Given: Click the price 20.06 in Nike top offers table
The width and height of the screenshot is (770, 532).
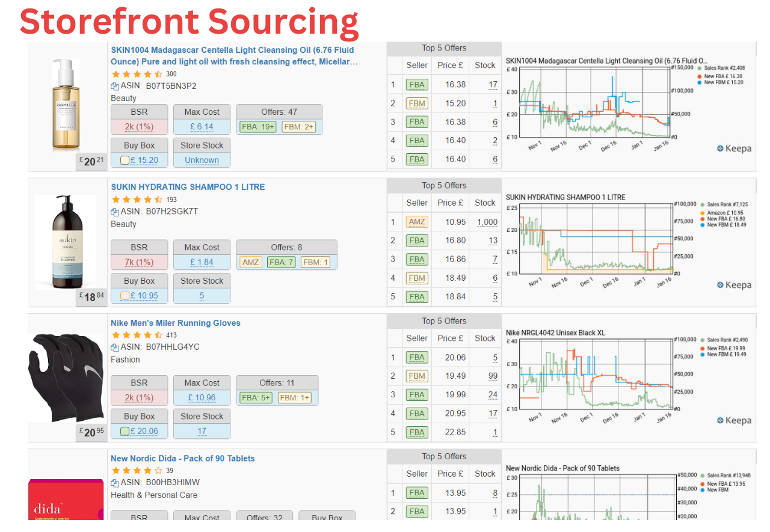Looking at the screenshot, I should [x=455, y=357].
